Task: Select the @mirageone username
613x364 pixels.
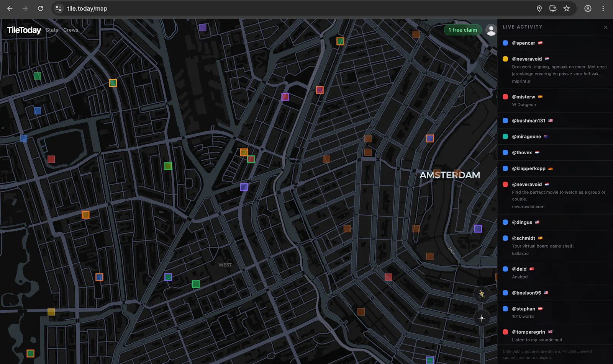Action: pos(527,137)
